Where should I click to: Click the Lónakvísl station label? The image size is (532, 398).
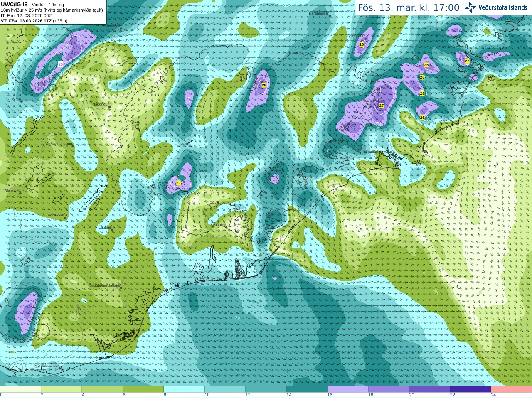pyautogui.click(x=56, y=215)
